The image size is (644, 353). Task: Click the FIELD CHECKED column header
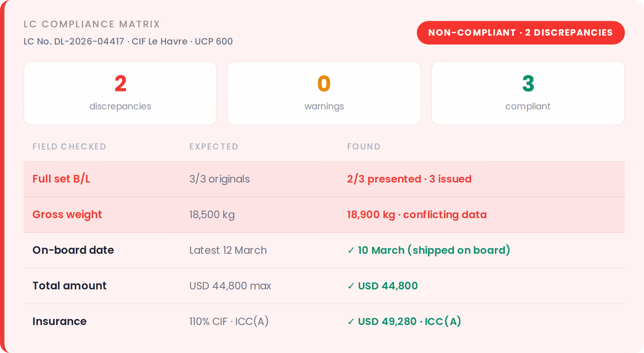[69, 147]
